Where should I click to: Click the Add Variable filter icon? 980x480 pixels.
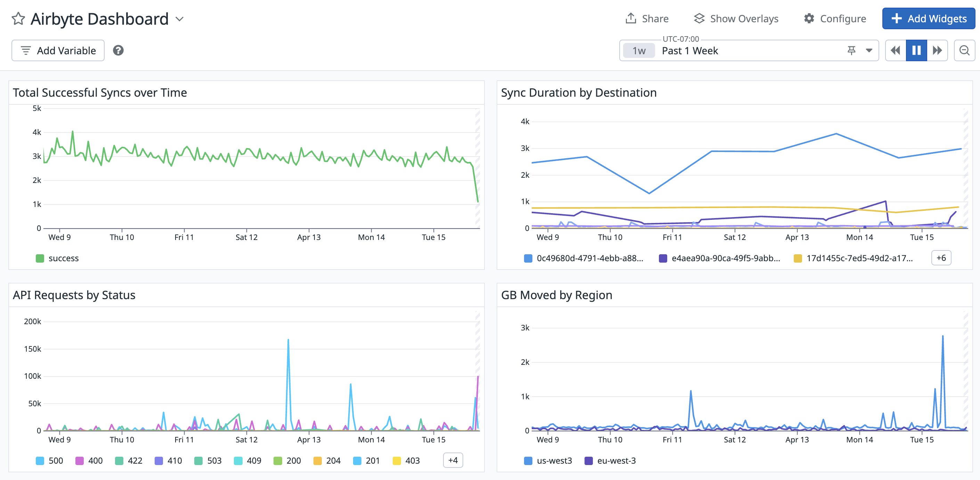[x=25, y=50]
